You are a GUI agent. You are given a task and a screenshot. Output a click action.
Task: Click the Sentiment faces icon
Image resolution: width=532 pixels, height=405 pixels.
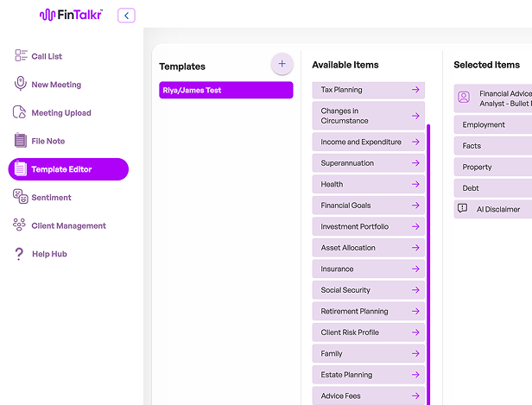(22, 197)
